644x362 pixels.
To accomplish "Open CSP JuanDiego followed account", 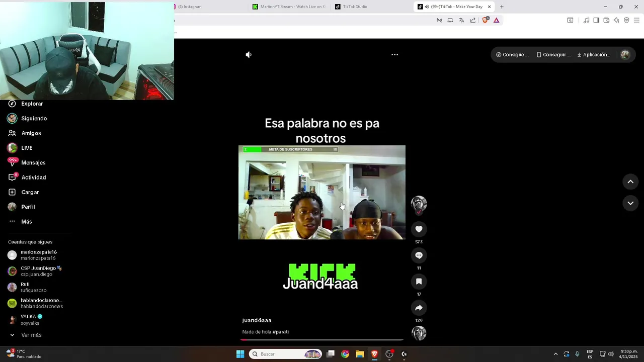I will (35, 271).
